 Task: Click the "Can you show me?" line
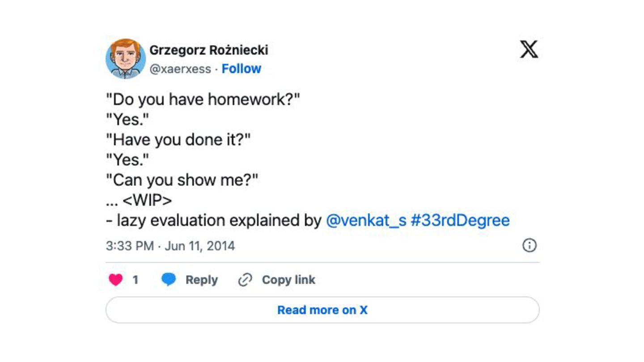tap(182, 180)
